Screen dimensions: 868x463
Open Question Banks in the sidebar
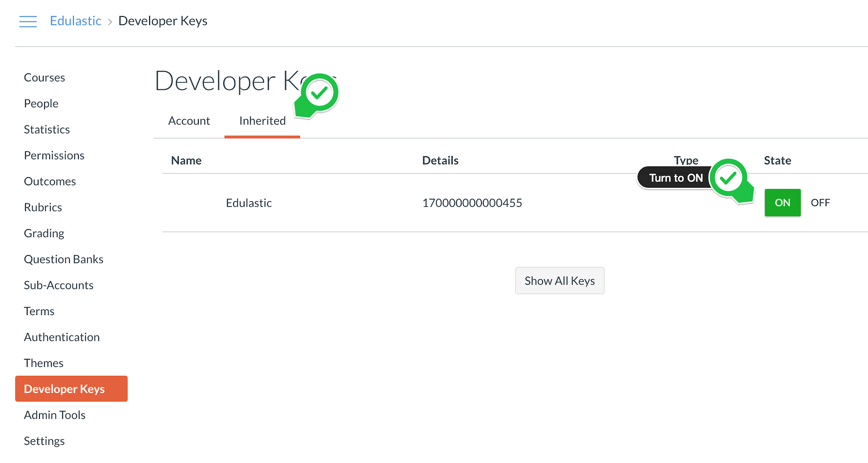[x=64, y=259]
